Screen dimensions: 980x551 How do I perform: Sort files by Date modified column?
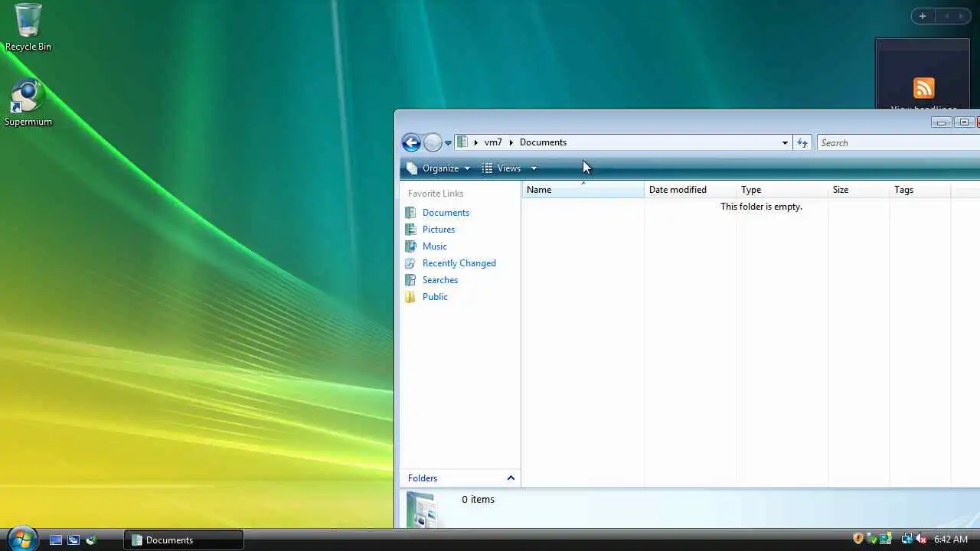690,190
